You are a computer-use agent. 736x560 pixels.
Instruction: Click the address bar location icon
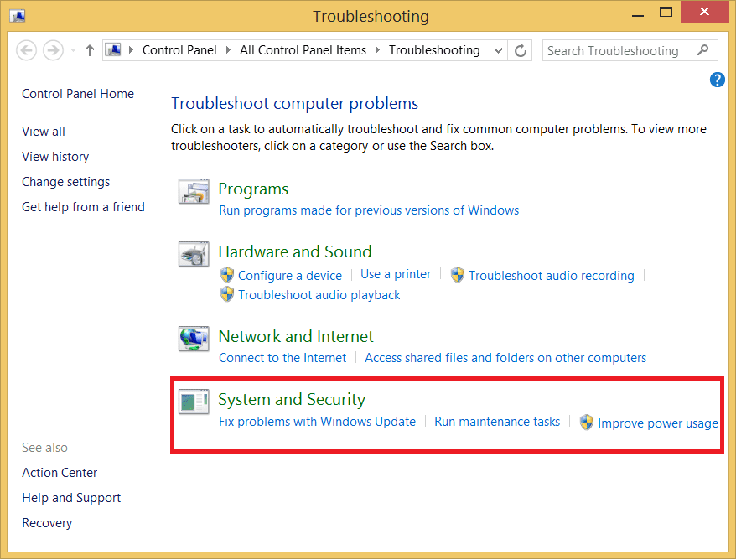113,49
